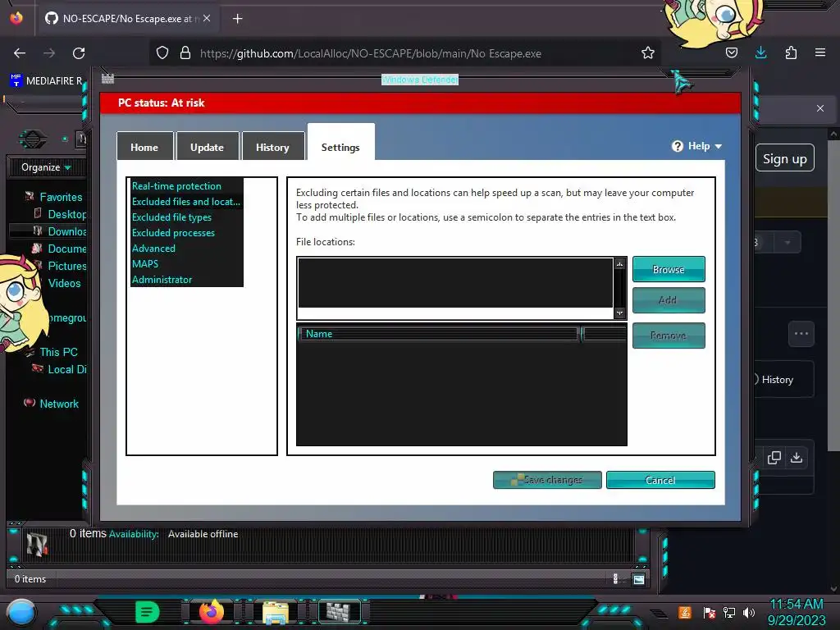Select the MAPS settings entry

(145, 263)
